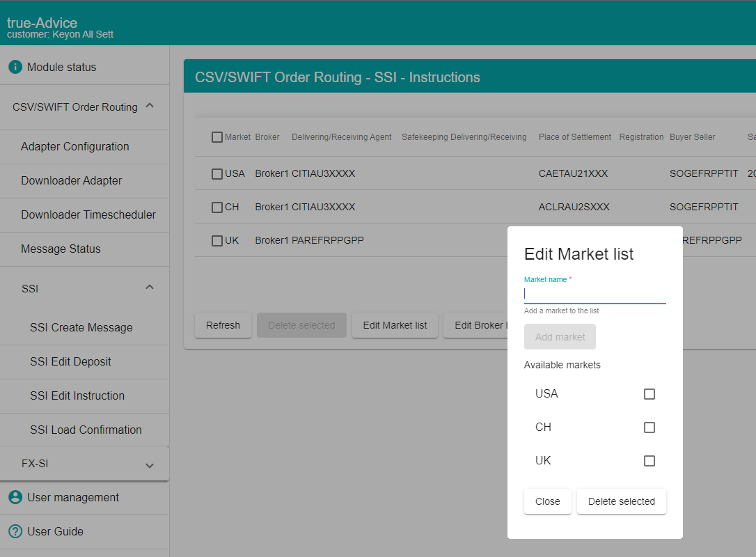Click UK label in Available markets
Screen dimensions: 756x557
click(x=543, y=460)
